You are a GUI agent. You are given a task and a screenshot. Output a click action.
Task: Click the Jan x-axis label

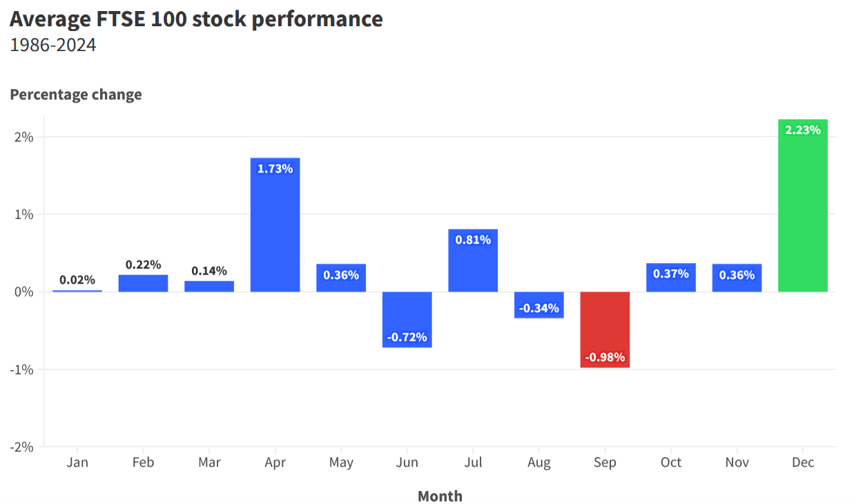pyautogui.click(x=77, y=462)
